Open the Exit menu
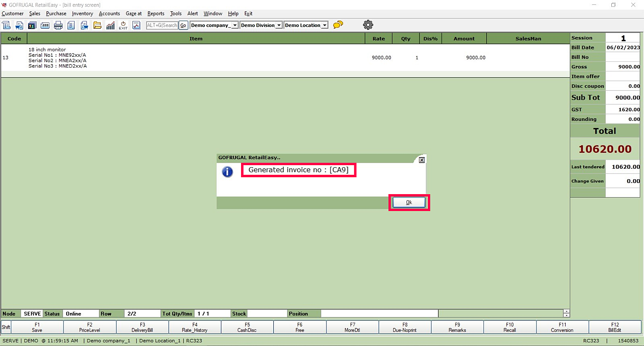The height and width of the screenshot is (346, 644). click(248, 14)
